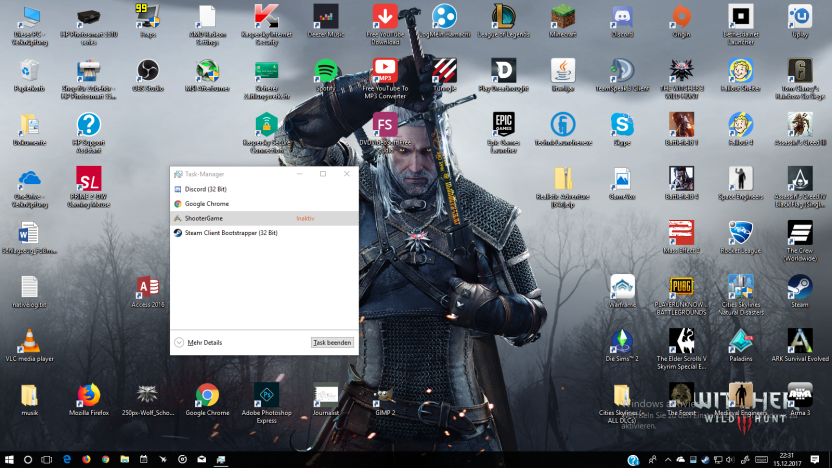832x468 pixels.
Task: Open the Windows Start menu
Action: (9, 460)
